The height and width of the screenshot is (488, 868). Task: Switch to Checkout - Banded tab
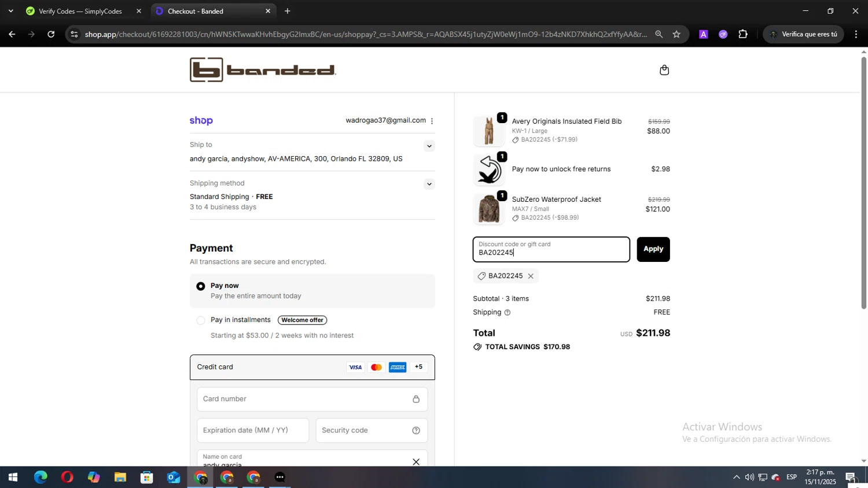(213, 11)
